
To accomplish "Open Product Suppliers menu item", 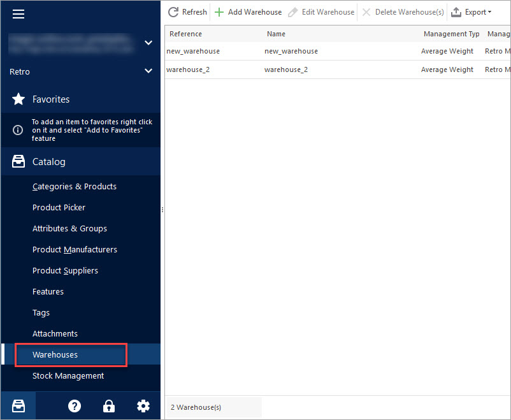I will coord(65,271).
